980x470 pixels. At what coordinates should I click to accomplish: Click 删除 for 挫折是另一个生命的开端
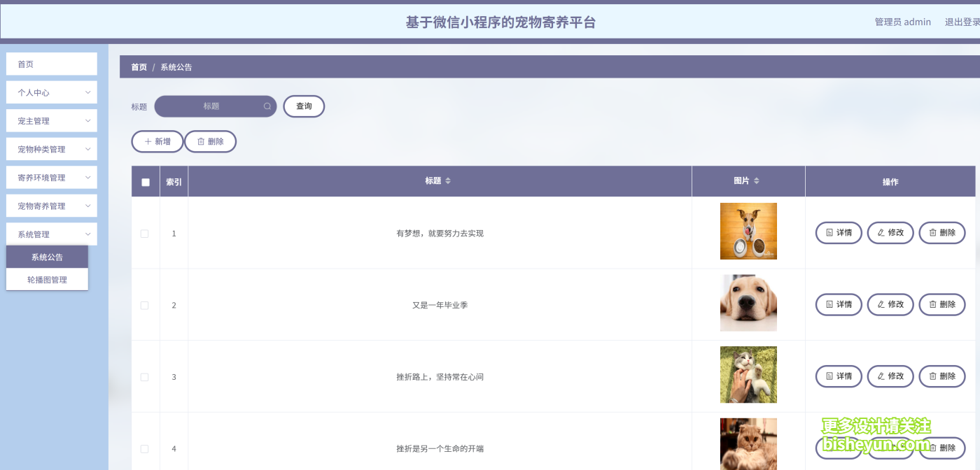coord(942,448)
